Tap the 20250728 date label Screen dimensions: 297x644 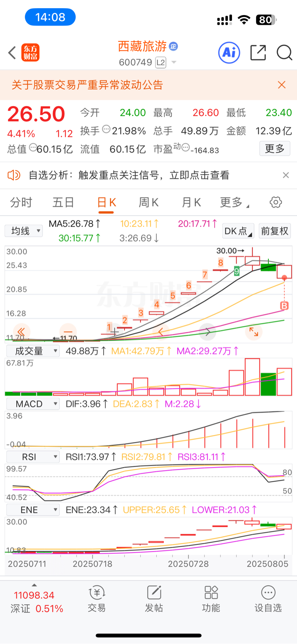pyautogui.click(x=188, y=564)
